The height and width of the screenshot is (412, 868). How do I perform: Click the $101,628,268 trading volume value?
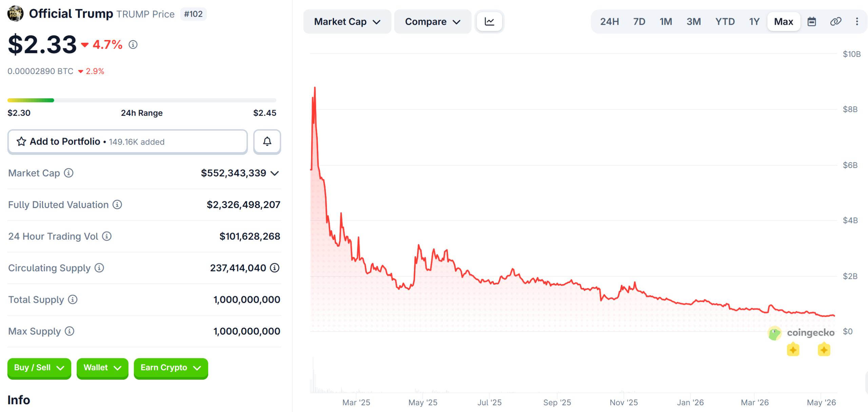click(250, 236)
